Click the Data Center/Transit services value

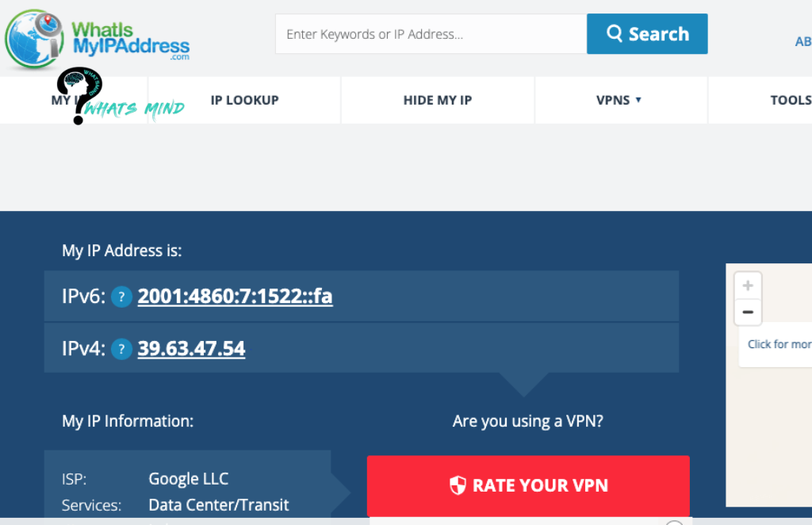[218, 505]
